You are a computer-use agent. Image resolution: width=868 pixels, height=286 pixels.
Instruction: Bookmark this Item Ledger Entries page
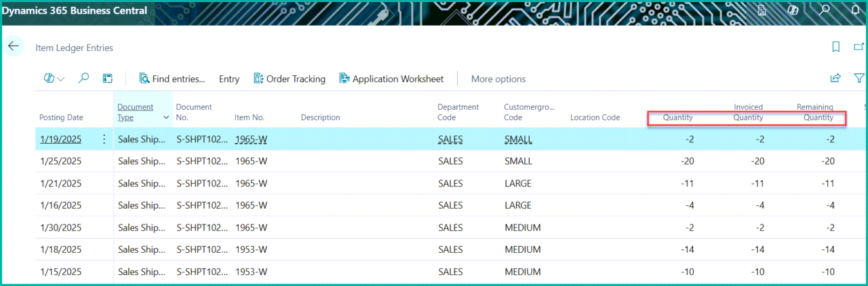click(836, 47)
